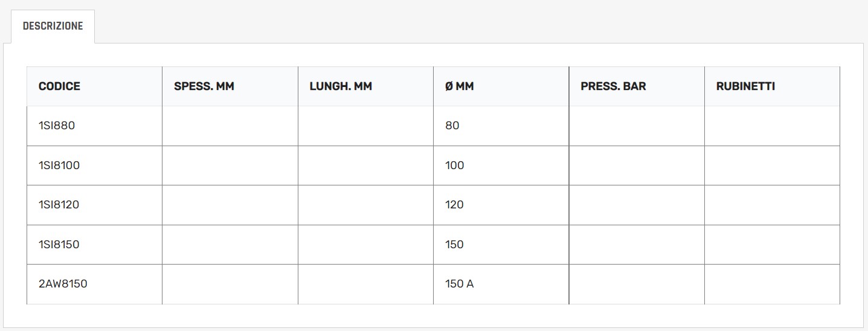Image resolution: width=868 pixels, height=331 pixels.
Task: Click the CODICE column header
Action: pyautogui.click(x=59, y=86)
